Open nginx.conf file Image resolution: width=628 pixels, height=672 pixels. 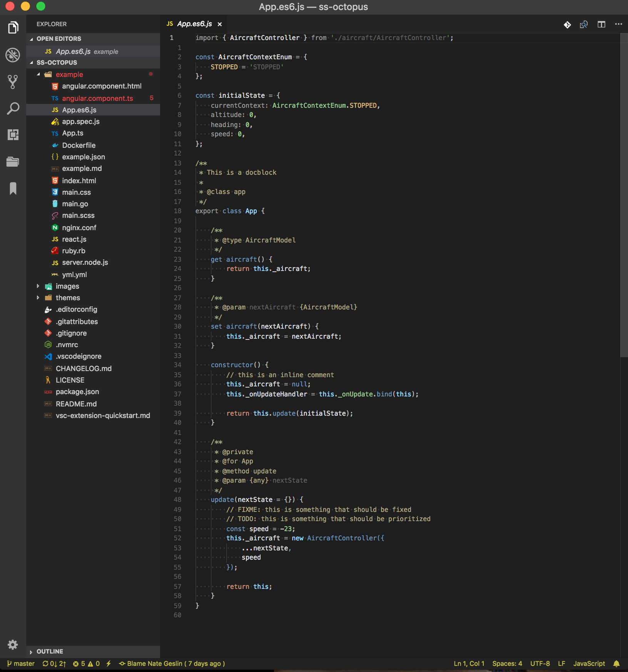click(93, 228)
